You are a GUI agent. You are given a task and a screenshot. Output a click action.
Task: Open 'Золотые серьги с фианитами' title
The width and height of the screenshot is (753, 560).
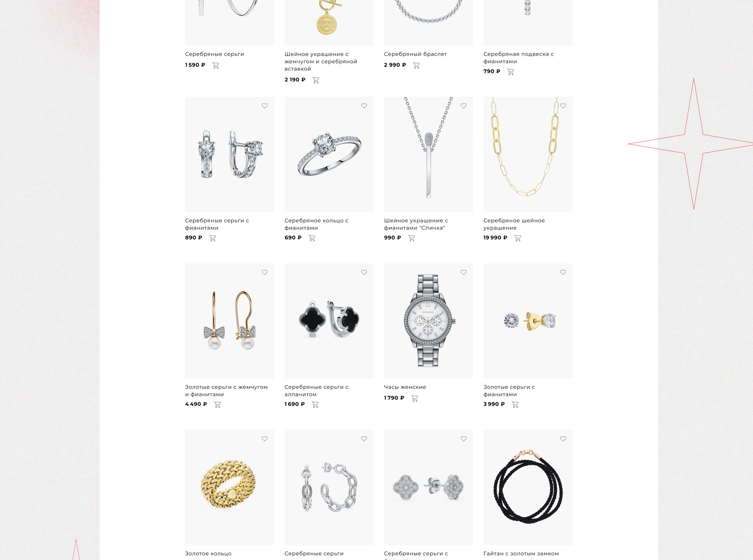[509, 391]
